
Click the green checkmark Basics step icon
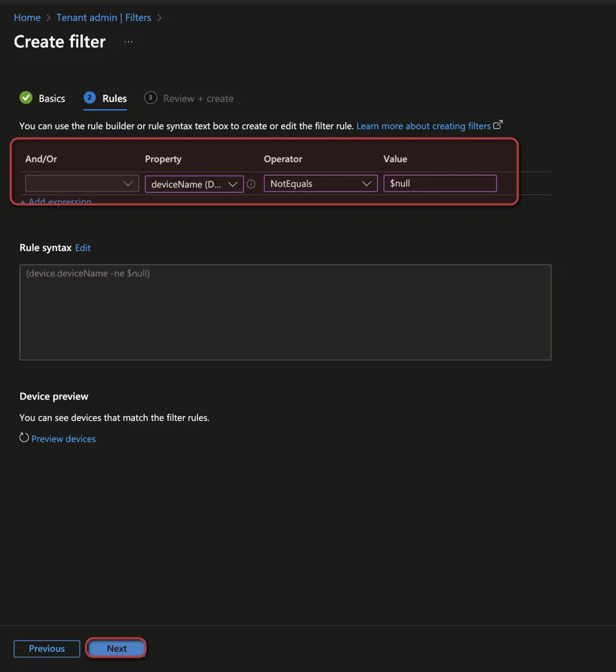point(26,98)
